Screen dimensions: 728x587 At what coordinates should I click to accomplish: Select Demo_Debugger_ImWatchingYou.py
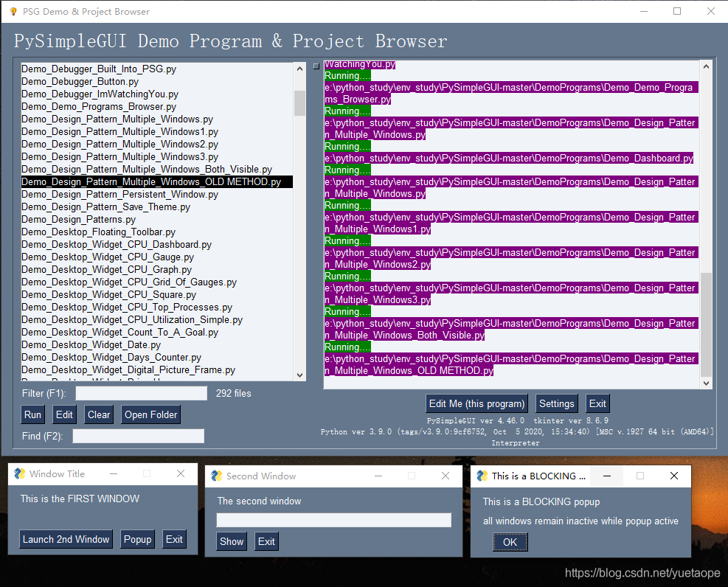pos(157,94)
